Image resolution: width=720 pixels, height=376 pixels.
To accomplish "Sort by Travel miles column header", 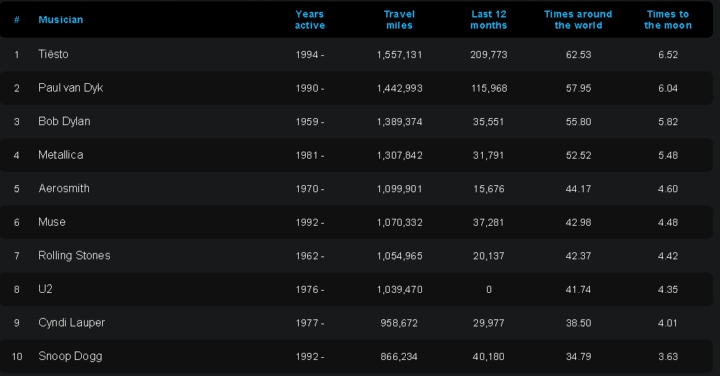I will click(399, 20).
